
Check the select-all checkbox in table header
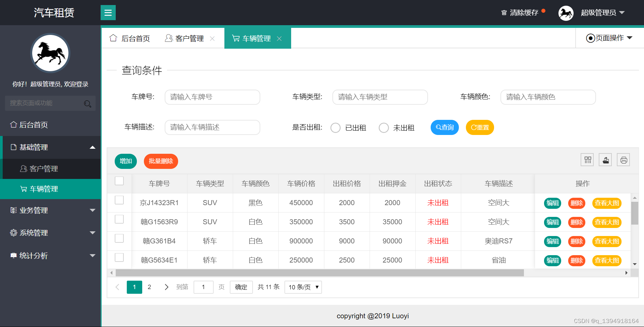click(x=119, y=181)
